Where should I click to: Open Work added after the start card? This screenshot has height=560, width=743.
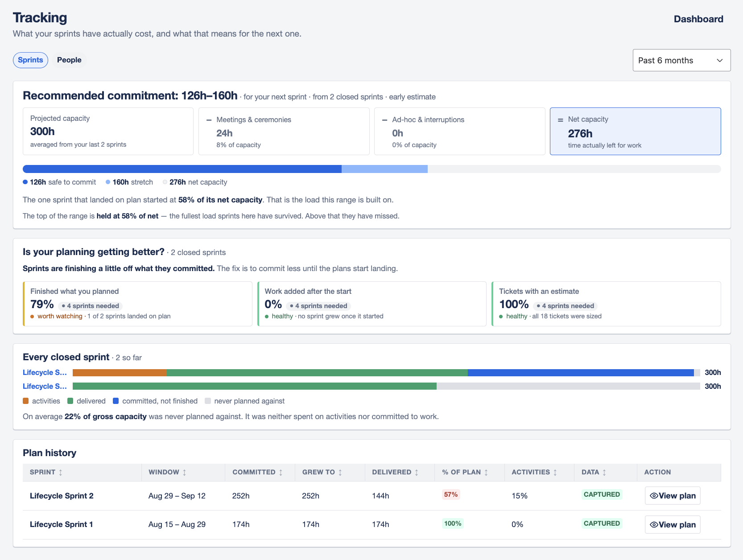tap(372, 304)
